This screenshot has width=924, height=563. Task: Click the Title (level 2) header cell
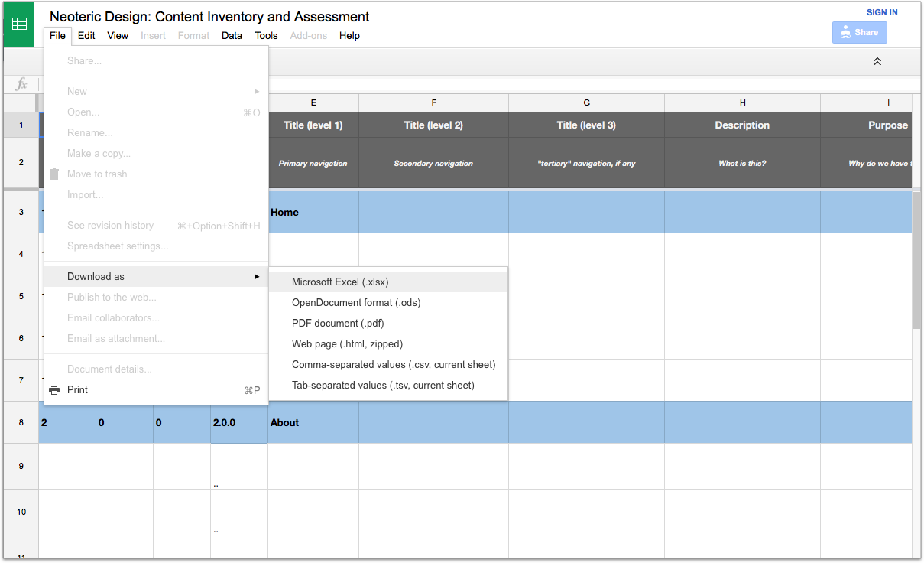tap(434, 125)
